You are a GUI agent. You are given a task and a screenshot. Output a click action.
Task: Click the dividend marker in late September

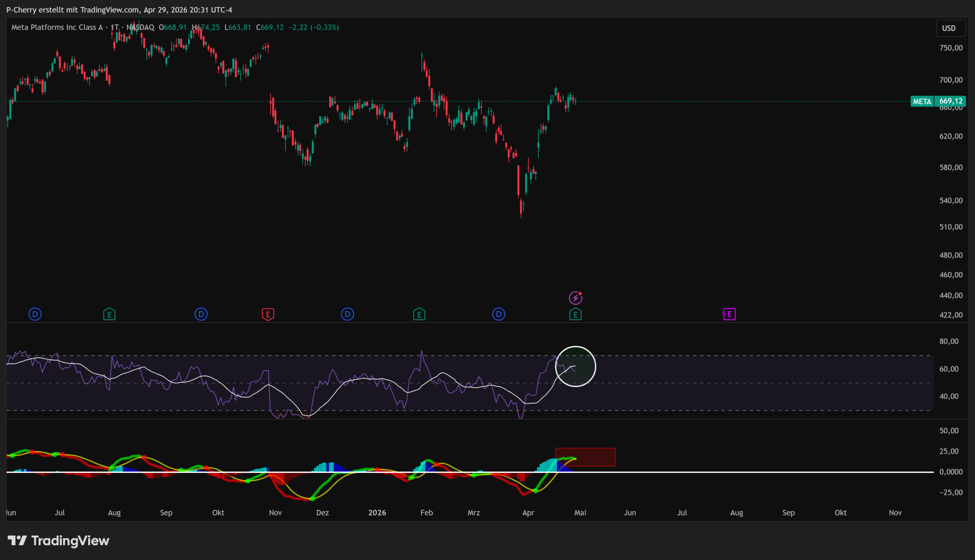click(201, 314)
